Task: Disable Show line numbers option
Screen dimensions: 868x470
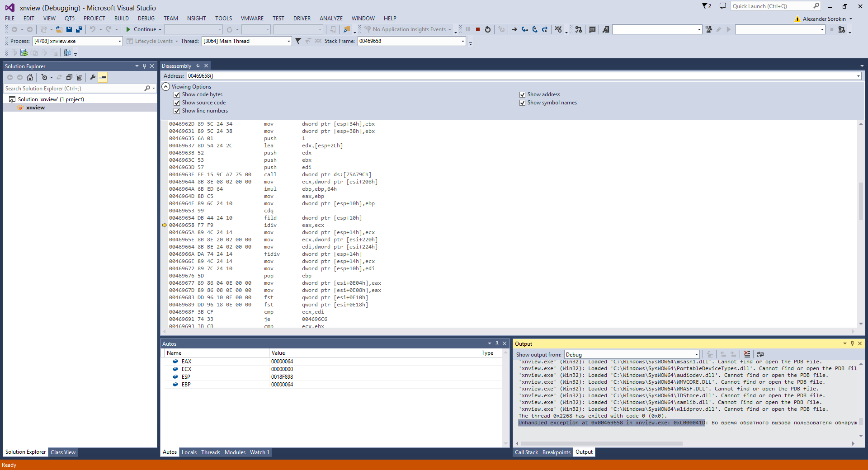Action: pos(177,111)
